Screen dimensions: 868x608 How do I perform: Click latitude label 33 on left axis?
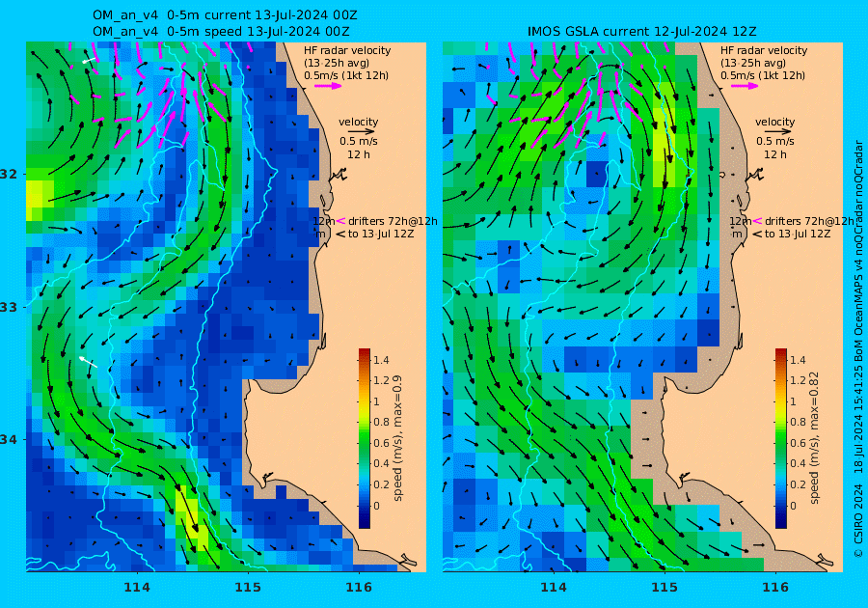coord(9,307)
